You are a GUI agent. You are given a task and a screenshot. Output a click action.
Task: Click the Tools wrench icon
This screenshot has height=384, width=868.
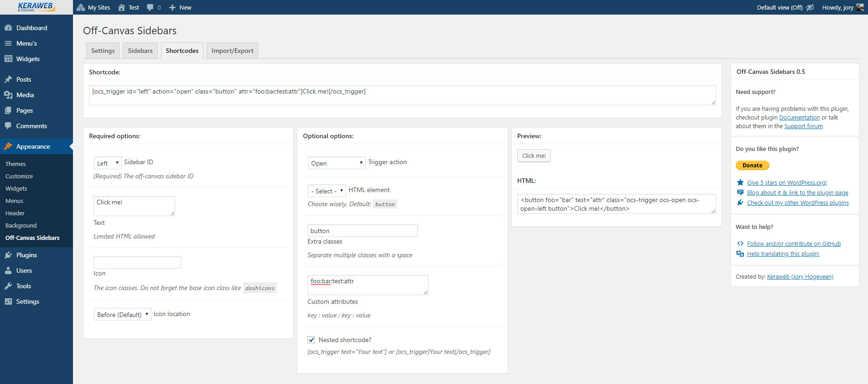click(8, 286)
